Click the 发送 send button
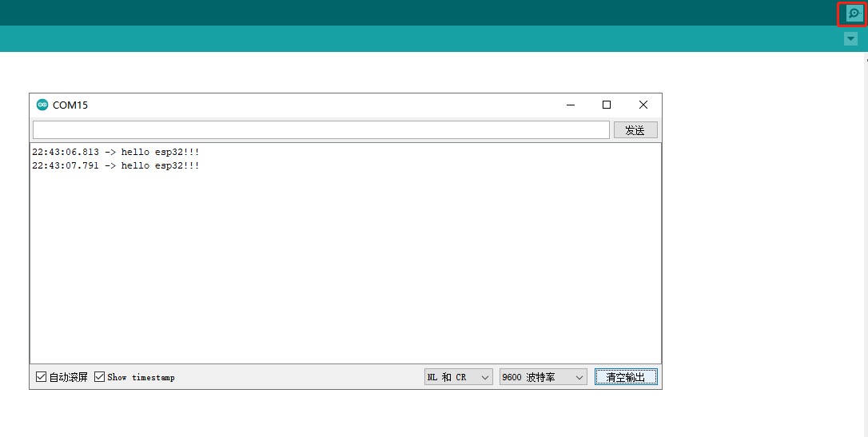868x437 pixels. click(x=635, y=130)
